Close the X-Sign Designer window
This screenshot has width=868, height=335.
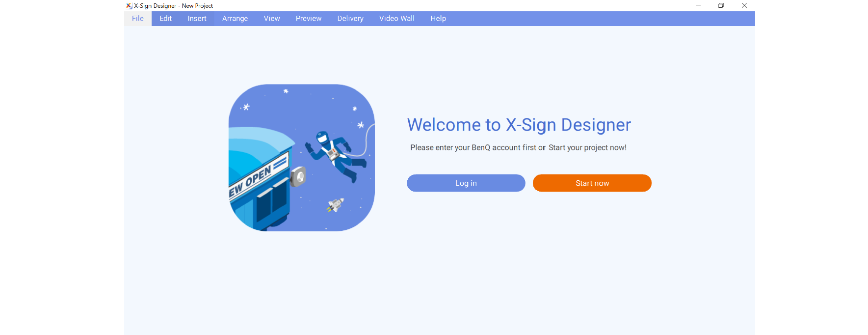click(x=744, y=6)
